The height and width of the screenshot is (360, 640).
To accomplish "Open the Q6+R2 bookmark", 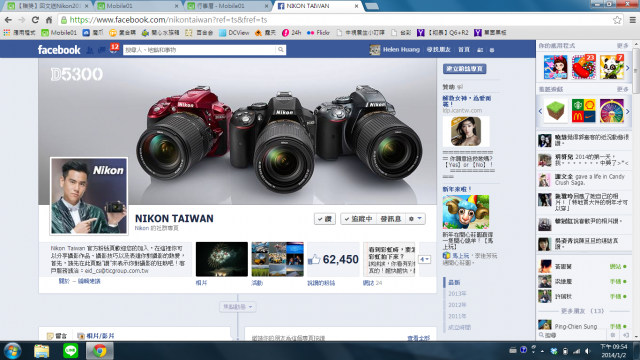I will (x=443, y=33).
